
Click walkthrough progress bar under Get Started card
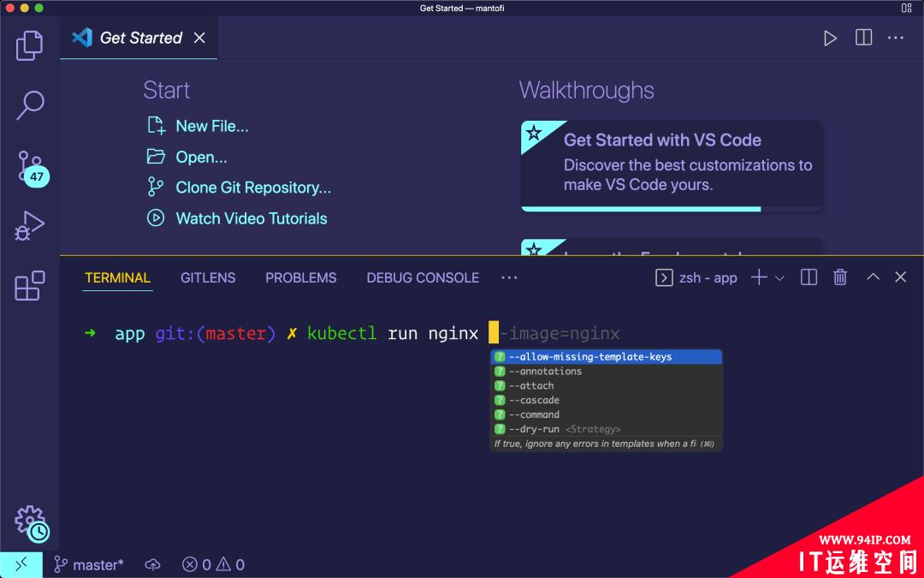(672, 209)
